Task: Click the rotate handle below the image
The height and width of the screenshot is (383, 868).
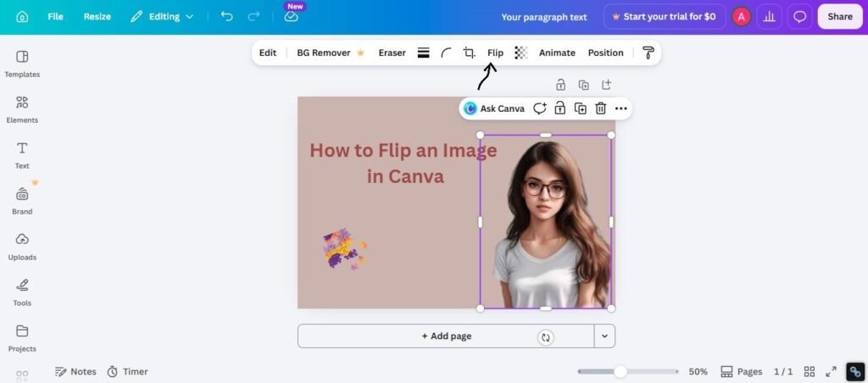Action: pos(546,337)
